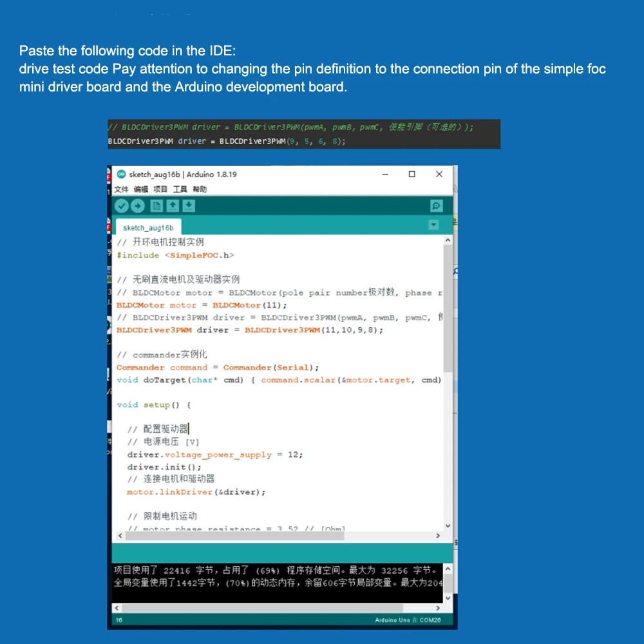The width and height of the screenshot is (644, 644).
Task: Click the editor's scroll-down arrow
Action: [448, 526]
